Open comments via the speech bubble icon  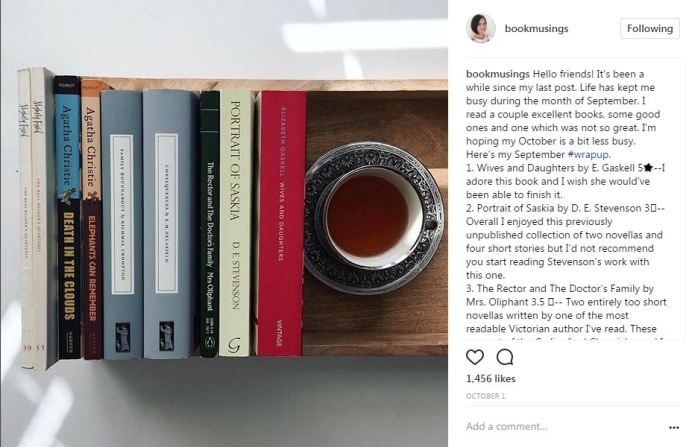tap(504, 357)
